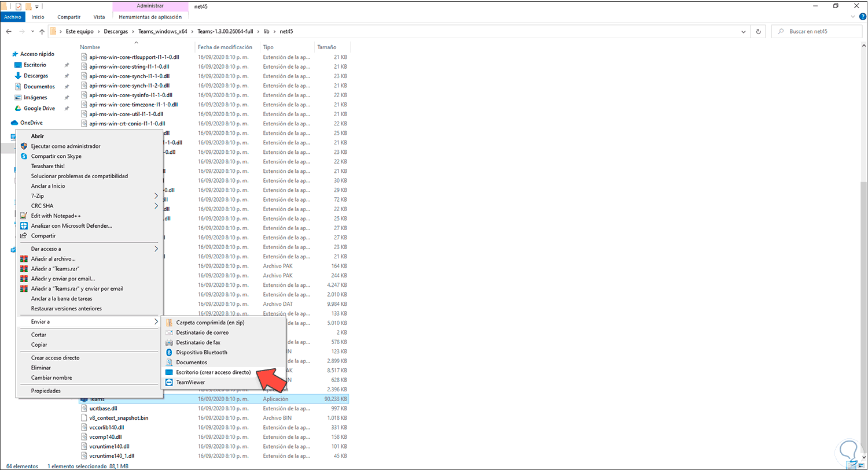Select the file v8_context_snapshot.bin
The width and height of the screenshot is (868, 470).
point(119,418)
